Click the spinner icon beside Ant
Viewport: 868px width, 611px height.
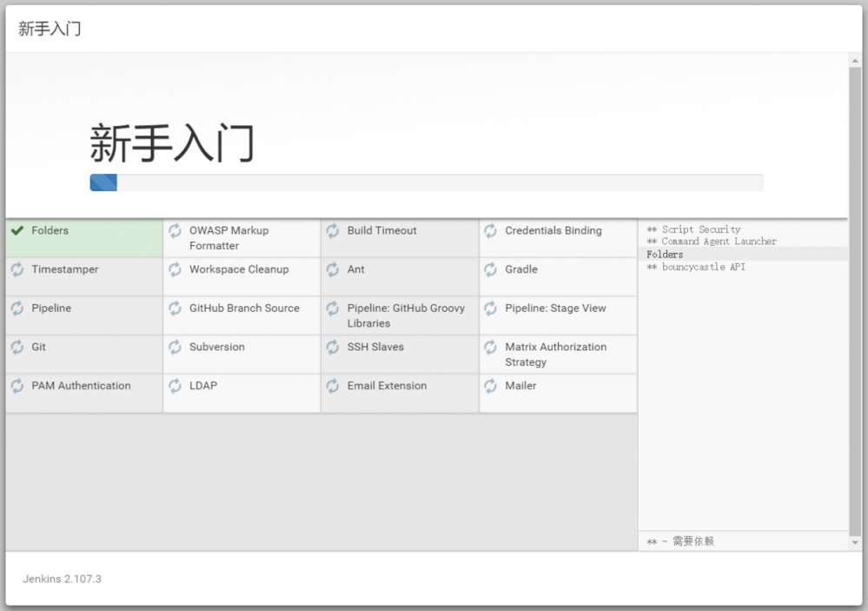[x=333, y=269]
